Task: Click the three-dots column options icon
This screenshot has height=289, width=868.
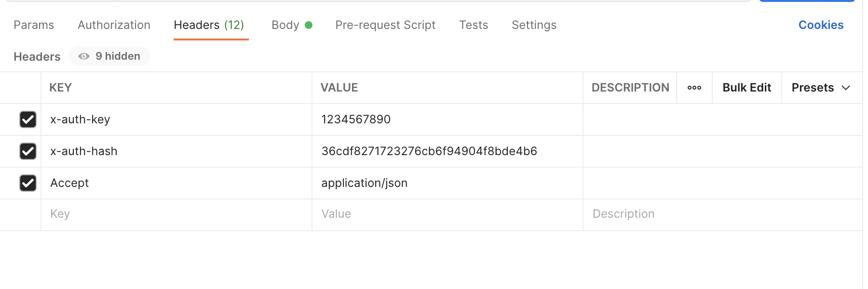Action: [x=694, y=88]
